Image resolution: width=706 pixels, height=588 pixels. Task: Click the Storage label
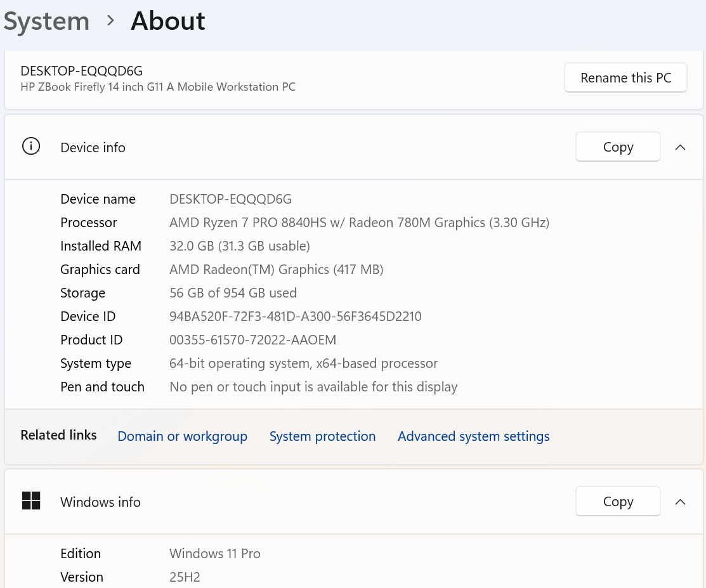83,293
